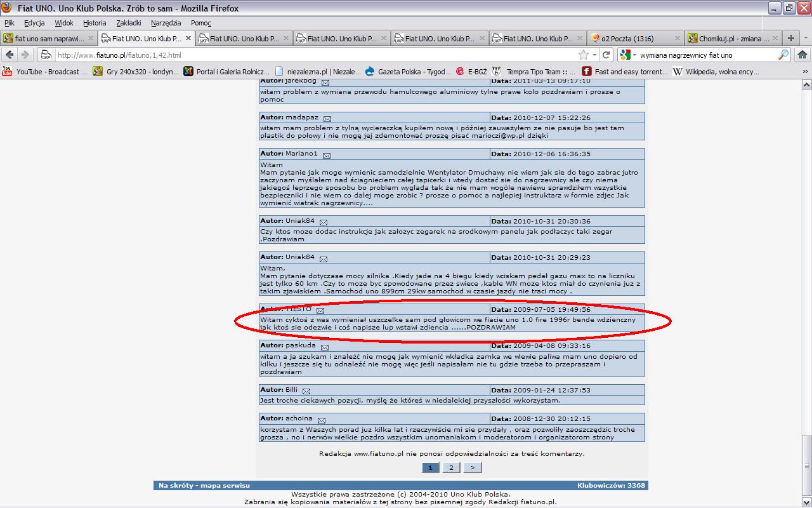Screen dimensions: 812x508
Task: Click envelope icon beside paskuda
Action: point(324,347)
